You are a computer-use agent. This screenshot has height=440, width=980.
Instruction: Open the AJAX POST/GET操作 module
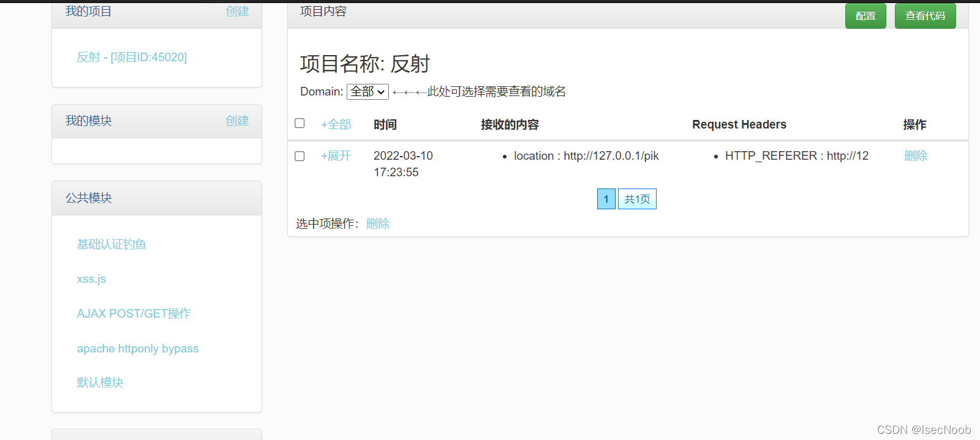click(134, 313)
